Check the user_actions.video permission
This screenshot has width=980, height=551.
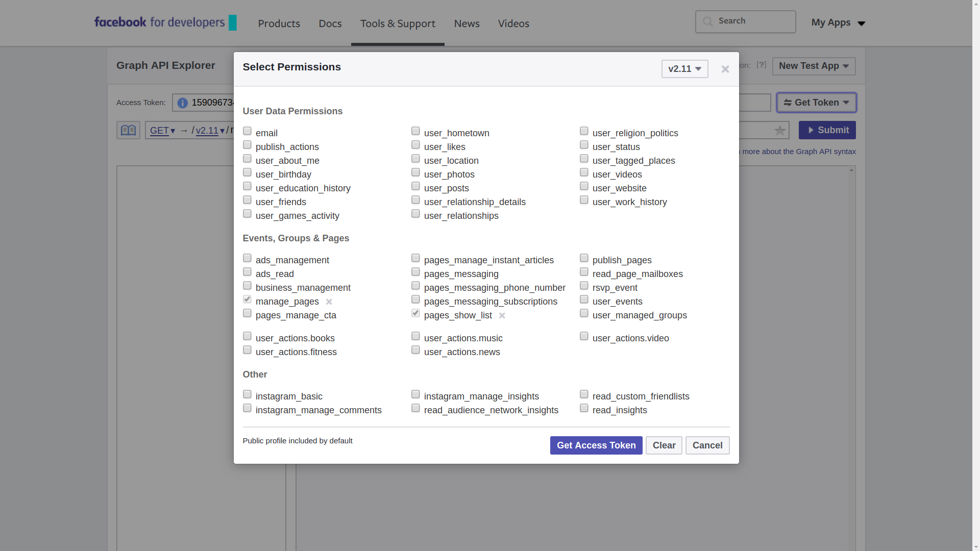pos(584,336)
